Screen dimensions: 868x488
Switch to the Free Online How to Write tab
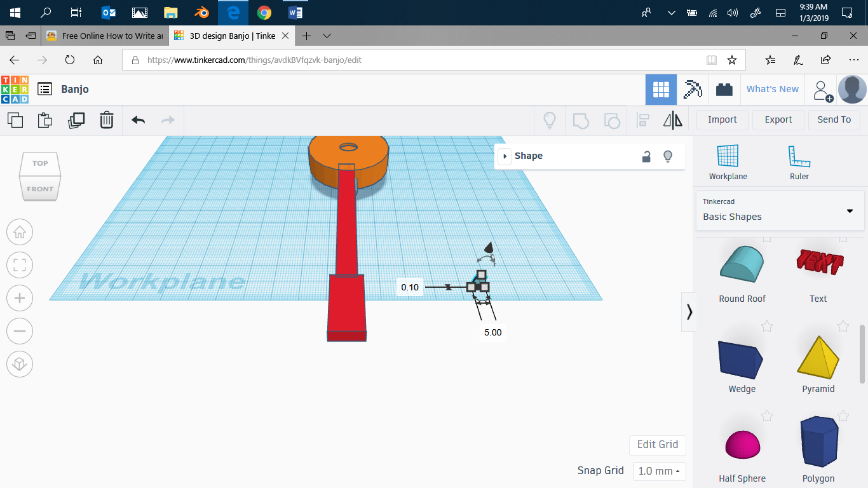105,36
